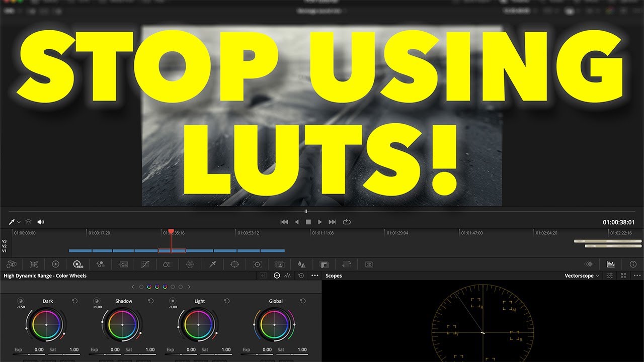Jump to last frame

pyautogui.click(x=332, y=222)
